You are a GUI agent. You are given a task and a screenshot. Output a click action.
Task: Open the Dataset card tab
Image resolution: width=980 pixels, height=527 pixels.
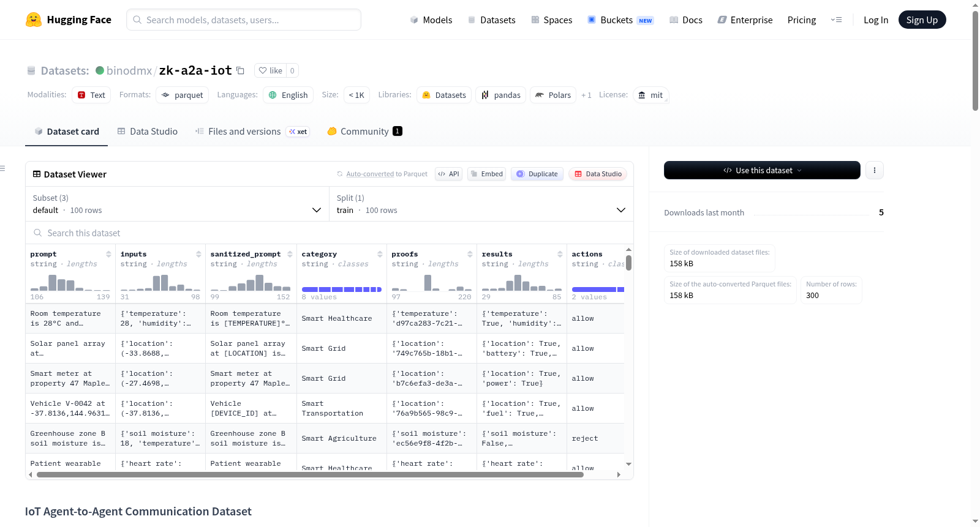pos(66,132)
